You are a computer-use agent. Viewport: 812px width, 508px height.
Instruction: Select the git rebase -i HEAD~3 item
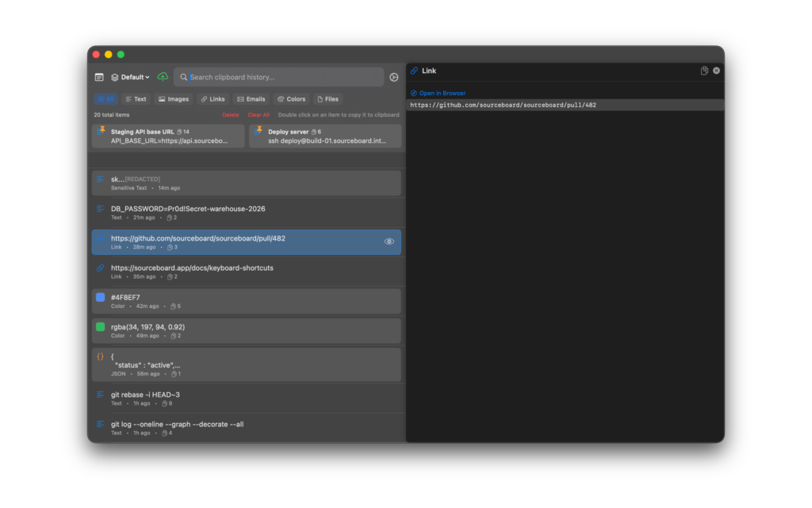[247, 398]
